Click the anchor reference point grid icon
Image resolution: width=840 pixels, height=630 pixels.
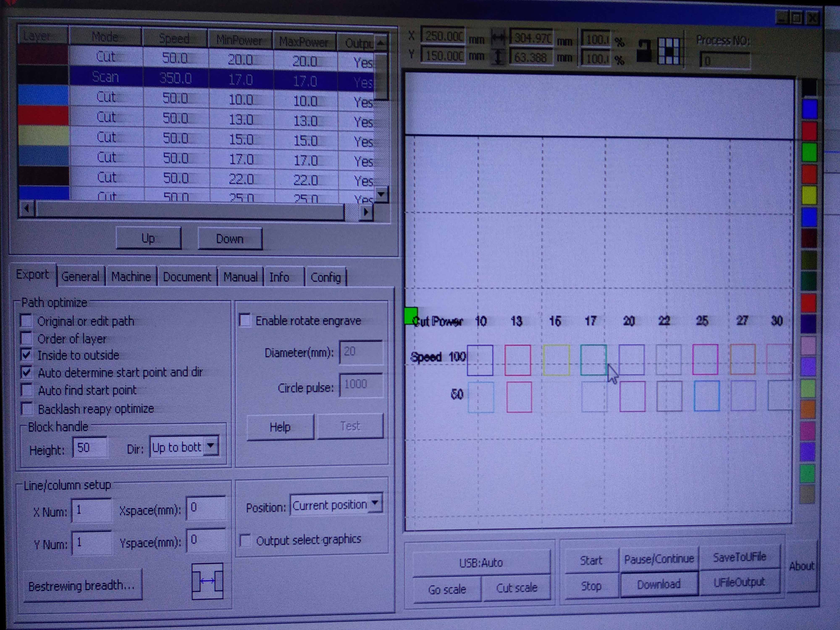coord(669,51)
